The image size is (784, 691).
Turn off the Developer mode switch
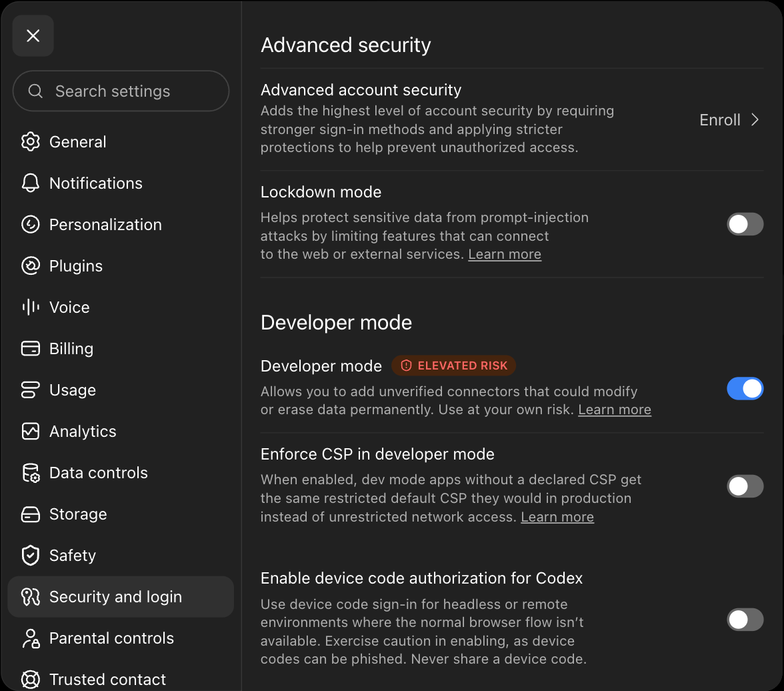[745, 389]
